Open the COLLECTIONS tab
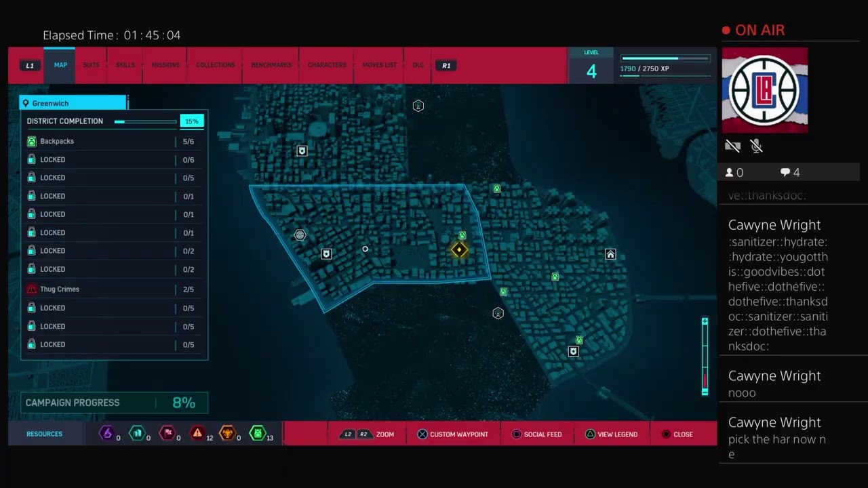 click(x=215, y=65)
